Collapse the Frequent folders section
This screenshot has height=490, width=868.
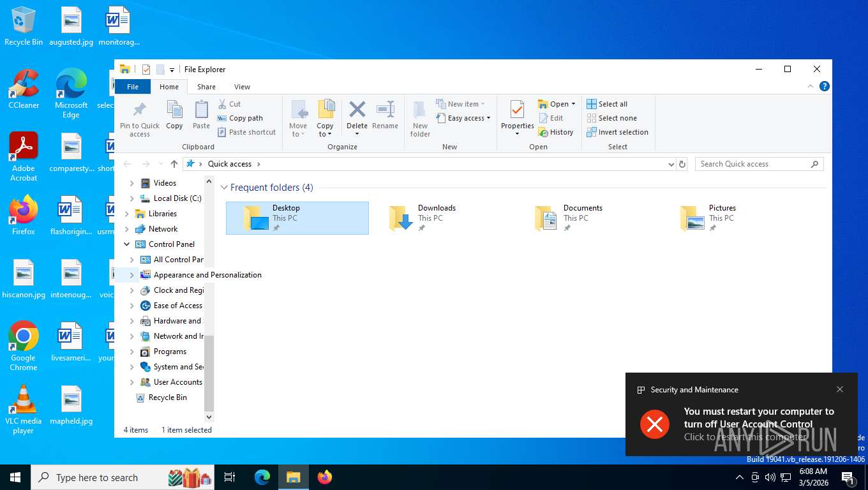pyautogui.click(x=224, y=188)
